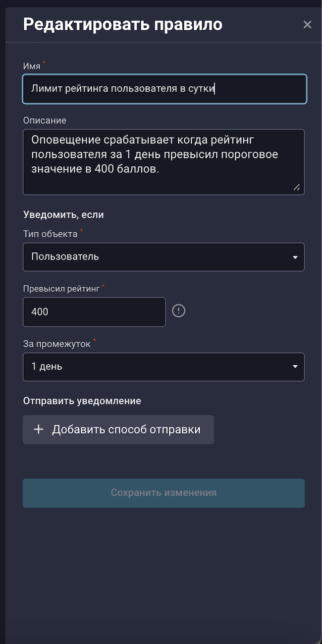This screenshot has width=322, height=644.
Task: Click the Сохранить изменения button
Action: pos(163,493)
